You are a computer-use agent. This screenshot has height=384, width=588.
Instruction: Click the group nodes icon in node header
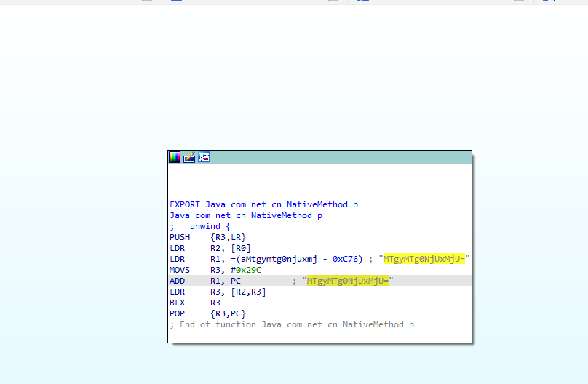(x=204, y=157)
